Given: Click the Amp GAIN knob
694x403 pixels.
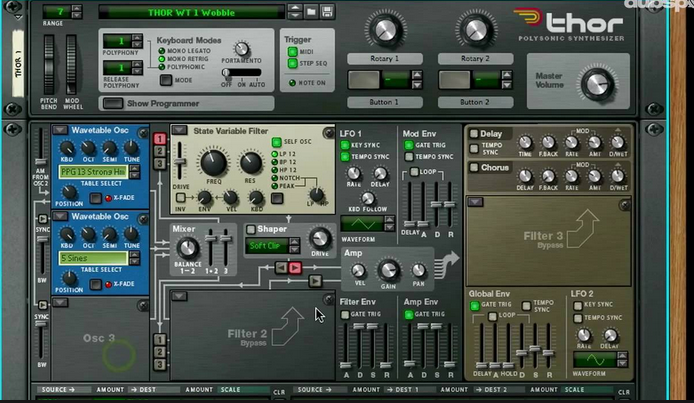Looking at the screenshot, I should (387, 268).
